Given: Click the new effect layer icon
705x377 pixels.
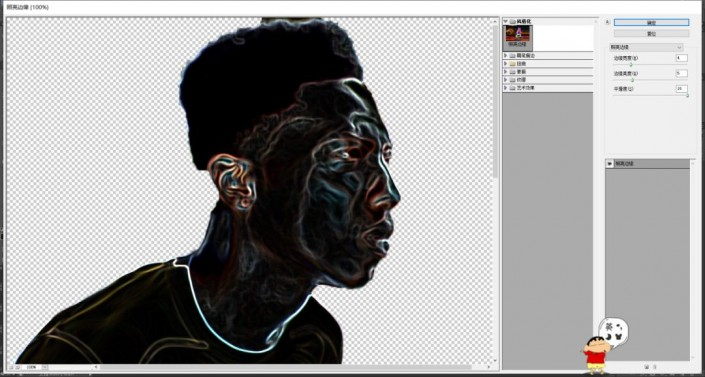Looking at the screenshot, I should (646, 366).
